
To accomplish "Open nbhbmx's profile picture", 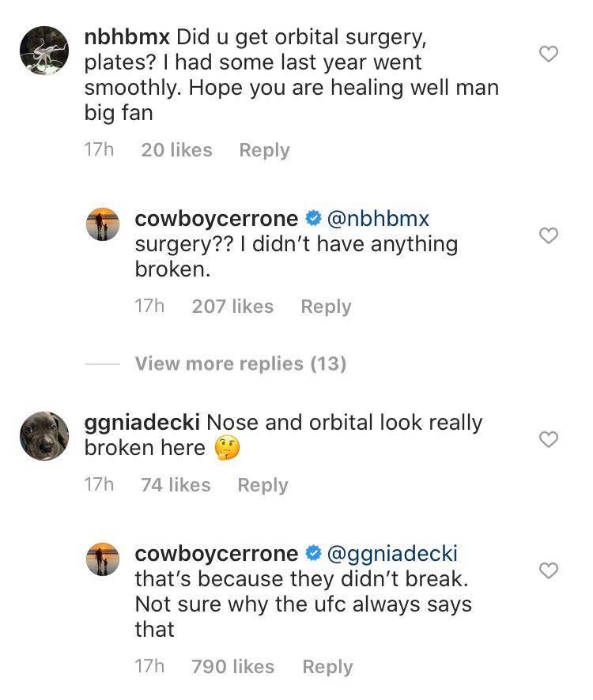I will (43, 51).
